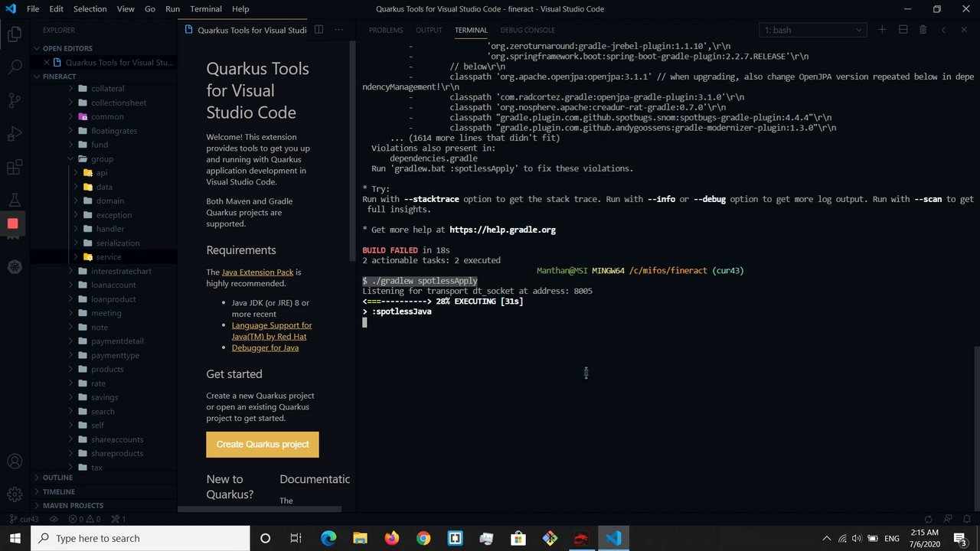Open the Kubernetes helm-wheel view
Image resolution: width=980 pixels, height=551 pixels.
[15, 267]
